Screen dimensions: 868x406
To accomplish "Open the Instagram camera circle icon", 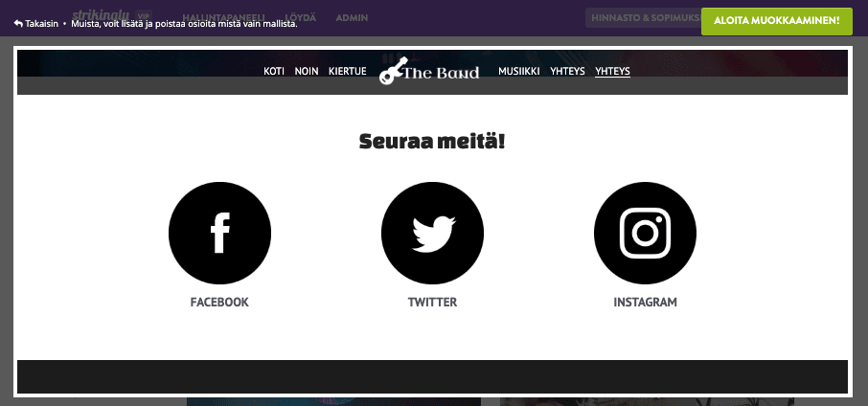I will click(645, 233).
